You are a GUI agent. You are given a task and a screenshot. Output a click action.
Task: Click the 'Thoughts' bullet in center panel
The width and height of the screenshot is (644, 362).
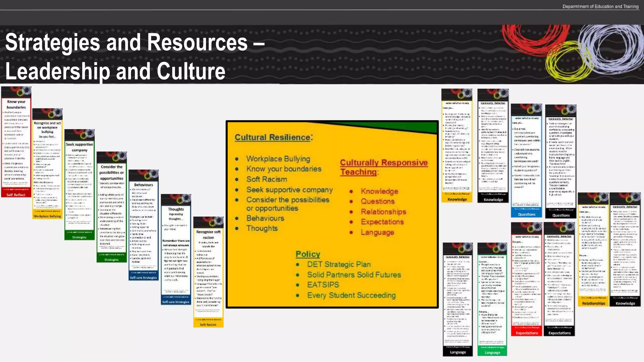point(262,228)
